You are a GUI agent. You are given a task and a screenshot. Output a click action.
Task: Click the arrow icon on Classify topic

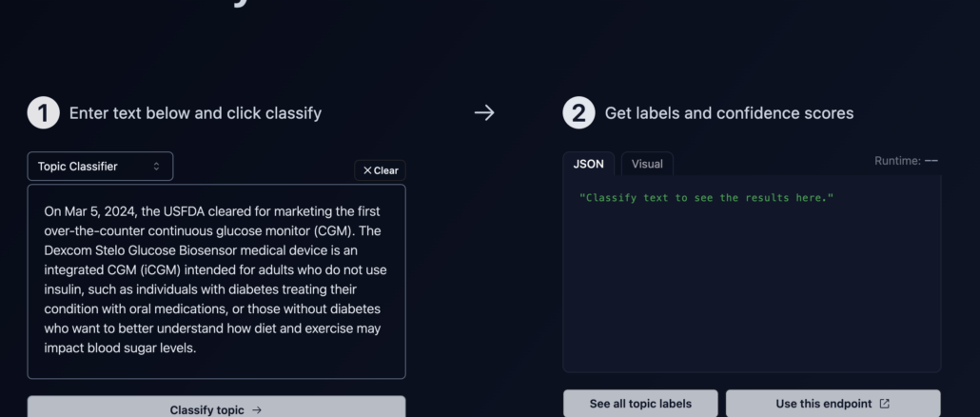coord(257,410)
